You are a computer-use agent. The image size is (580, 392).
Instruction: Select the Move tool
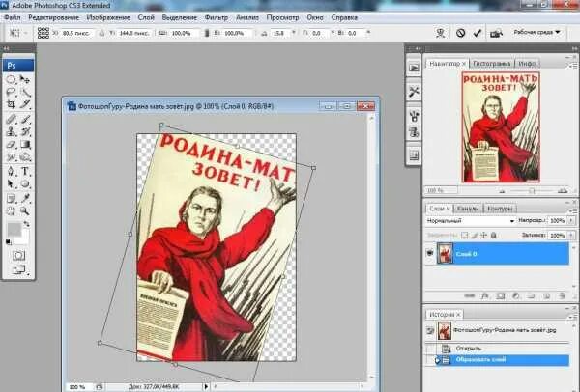click(25, 79)
